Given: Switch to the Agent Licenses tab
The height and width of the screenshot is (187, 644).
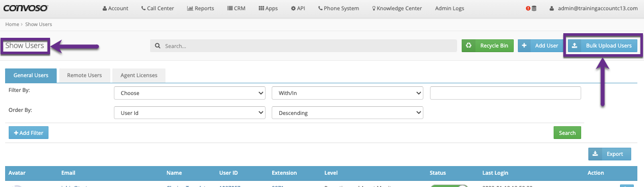Looking at the screenshot, I should tap(139, 75).
